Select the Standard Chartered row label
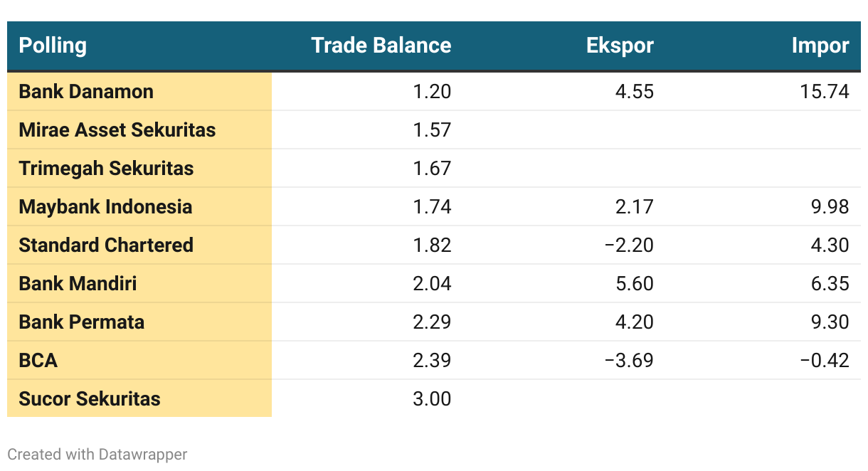 click(x=106, y=245)
